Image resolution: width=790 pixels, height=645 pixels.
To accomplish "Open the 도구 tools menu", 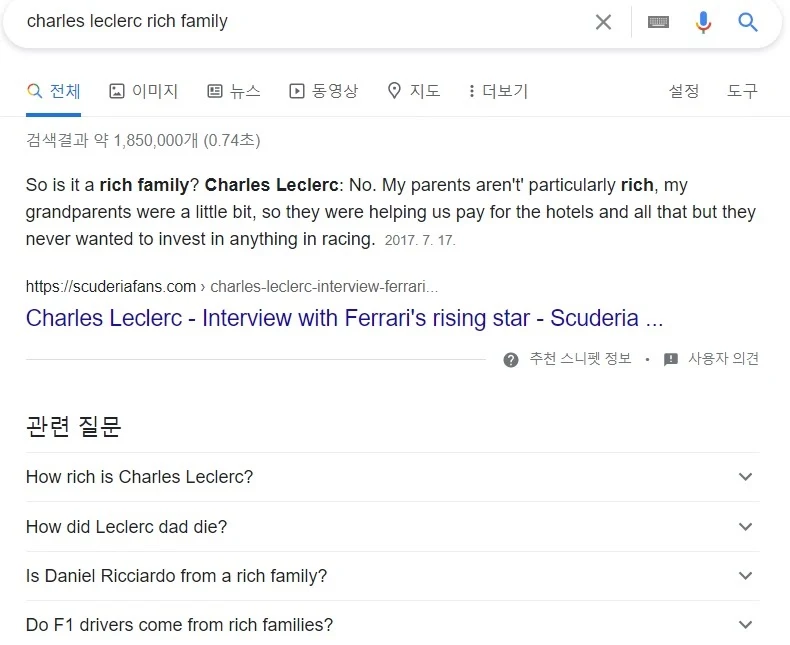I will pos(742,91).
